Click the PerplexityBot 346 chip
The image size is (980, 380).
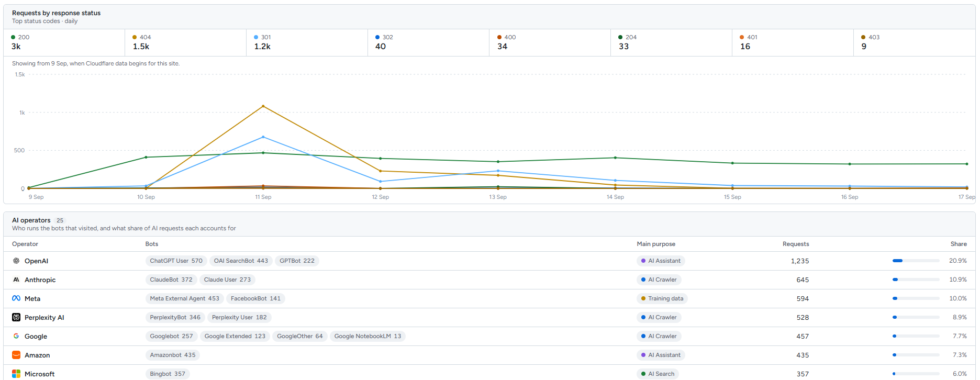(175, 317)
